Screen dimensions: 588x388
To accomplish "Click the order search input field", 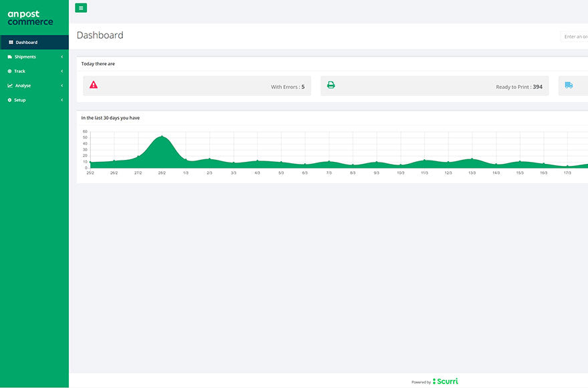I will pos(575,37).
